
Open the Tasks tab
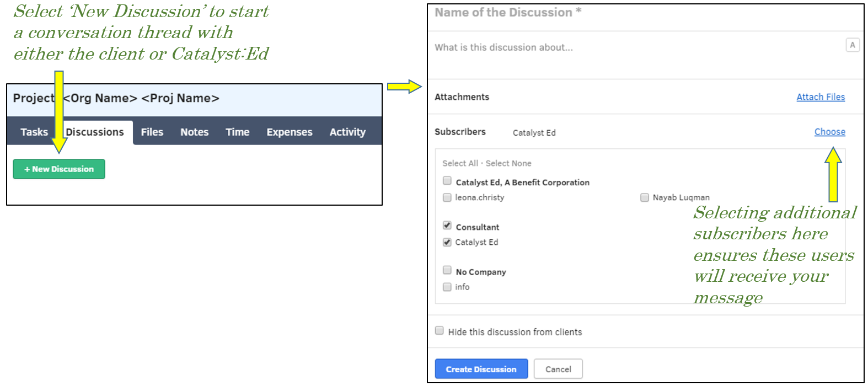pos(34,132)
